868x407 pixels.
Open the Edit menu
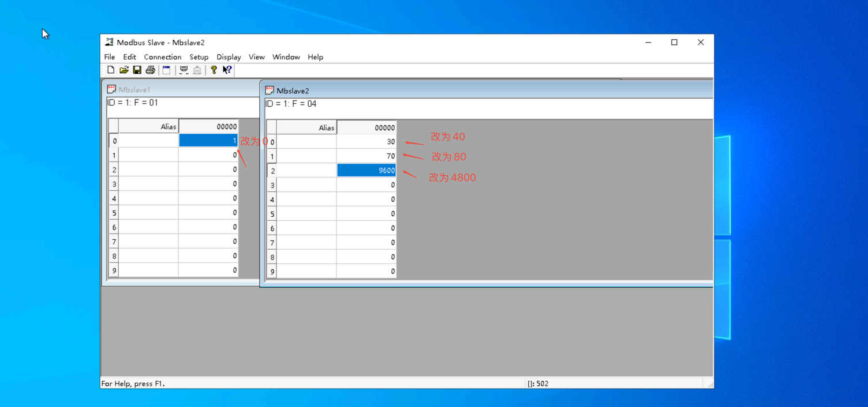click(x=129, y=57)
